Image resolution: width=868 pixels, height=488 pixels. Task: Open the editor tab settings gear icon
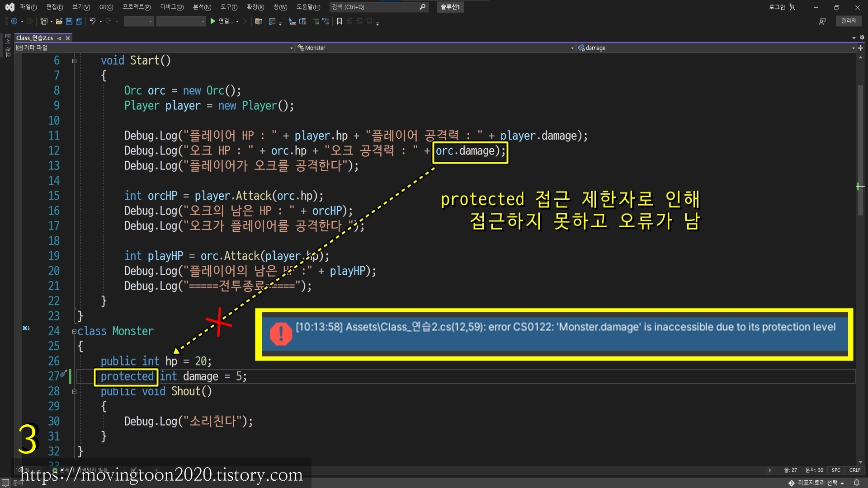[x=862, y=38]
